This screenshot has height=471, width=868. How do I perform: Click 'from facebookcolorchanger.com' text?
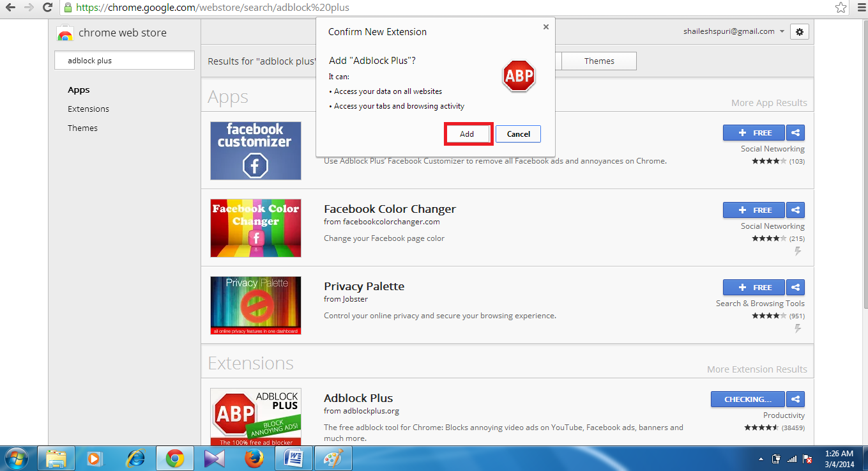382,222
